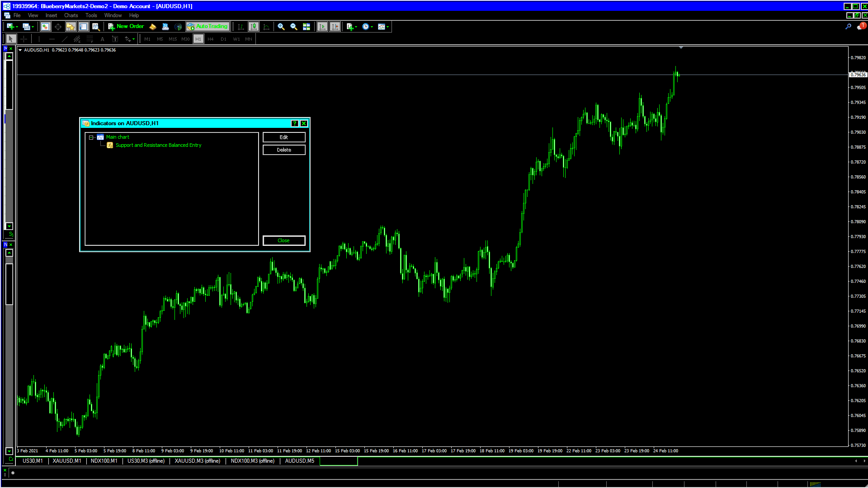Collapse the Main chart tree node
This screenshot has height=488, width=868.
91,137
